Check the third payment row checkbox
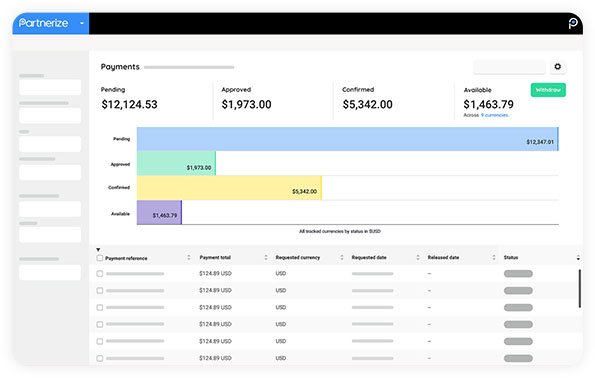This screenshot has height=378, width=595. pyautogui.click(x=100, y=307)
